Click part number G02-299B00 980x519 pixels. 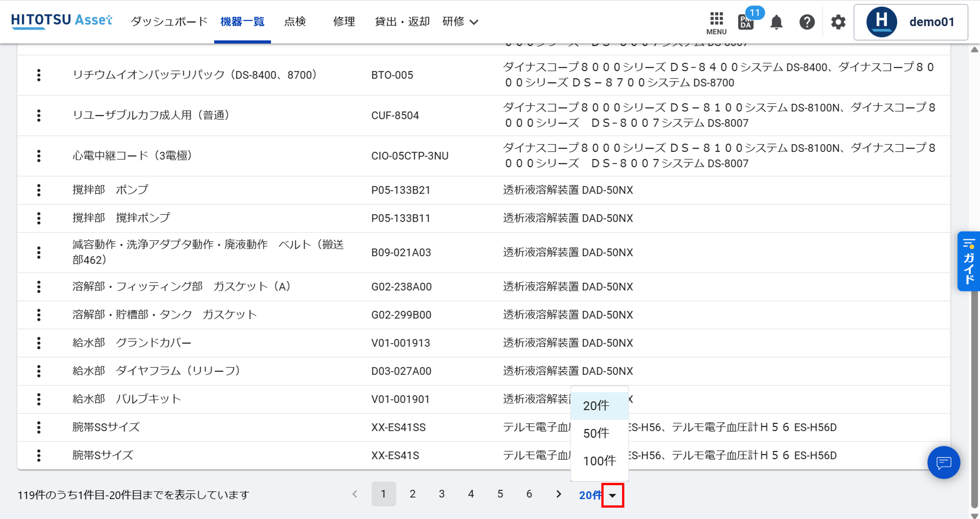401,315
